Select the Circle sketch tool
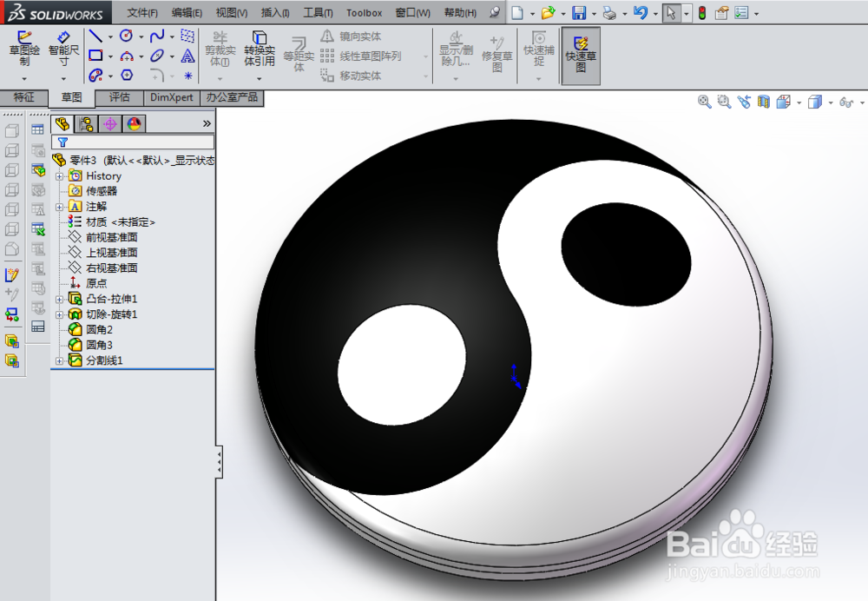This screenshot has height=601, width=868. coord(126,36)
